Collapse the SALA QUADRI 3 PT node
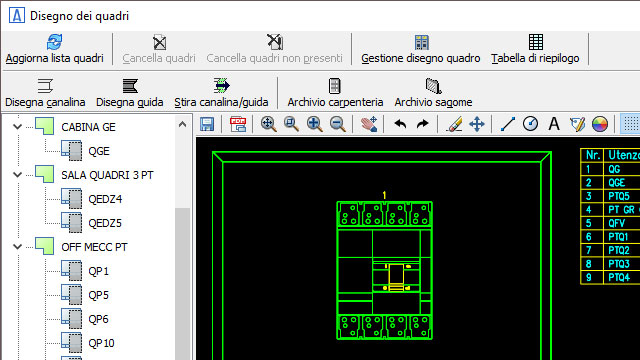Viewport: 640px width, 360px height. [x=17, y=175]
